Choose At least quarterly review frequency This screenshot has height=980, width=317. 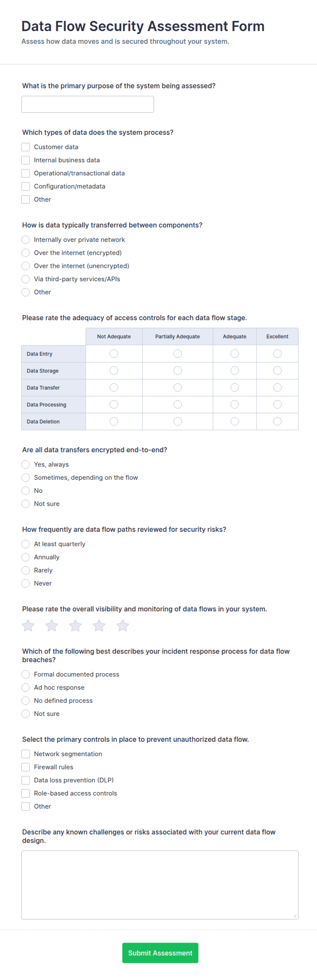coord(26,544)
